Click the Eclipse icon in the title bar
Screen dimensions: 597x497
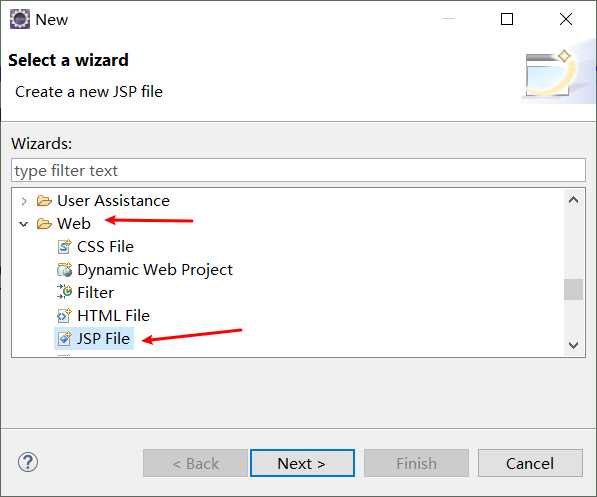[20, 19]
